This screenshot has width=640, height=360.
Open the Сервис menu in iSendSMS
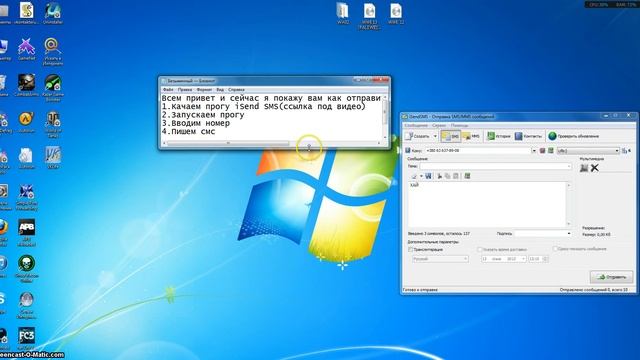tap(439, 125)
